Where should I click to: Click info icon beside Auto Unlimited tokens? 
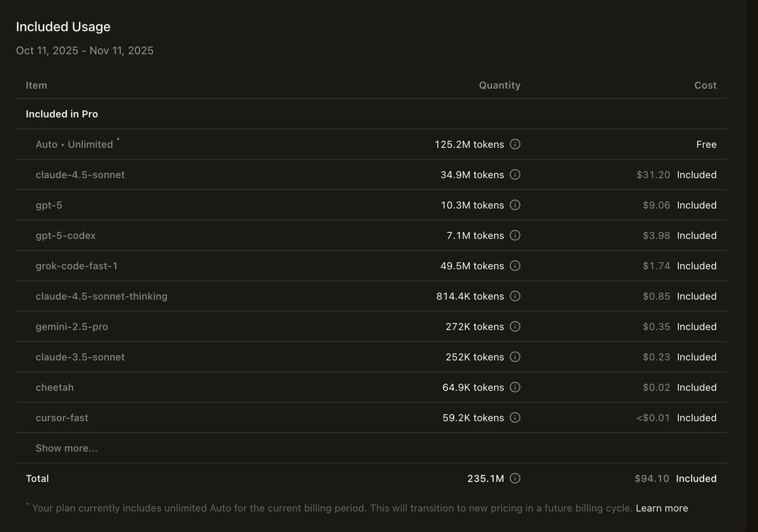515,145
